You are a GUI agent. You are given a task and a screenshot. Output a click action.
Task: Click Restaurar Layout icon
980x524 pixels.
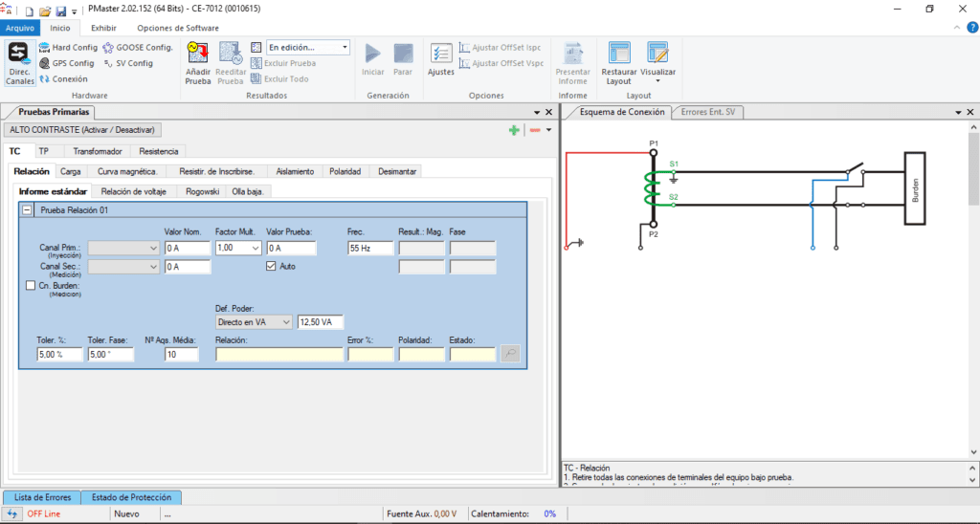coord(618,63)
